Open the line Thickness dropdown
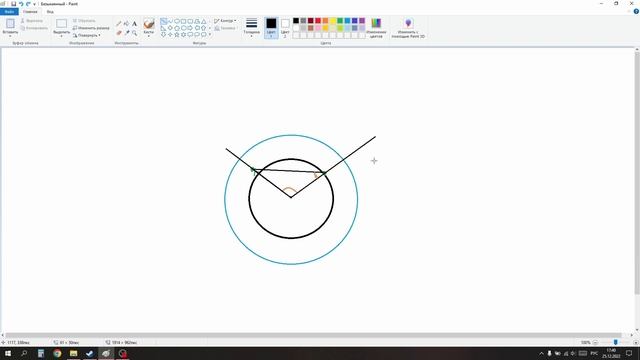 [x=251, y=27]
